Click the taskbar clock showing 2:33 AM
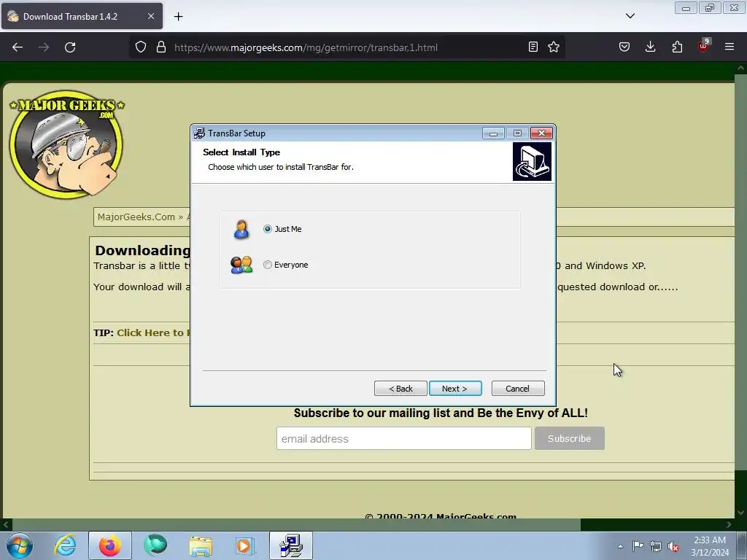Image resolution: width=747 pixels, height=560 pixels. click(x=710, y=546)
